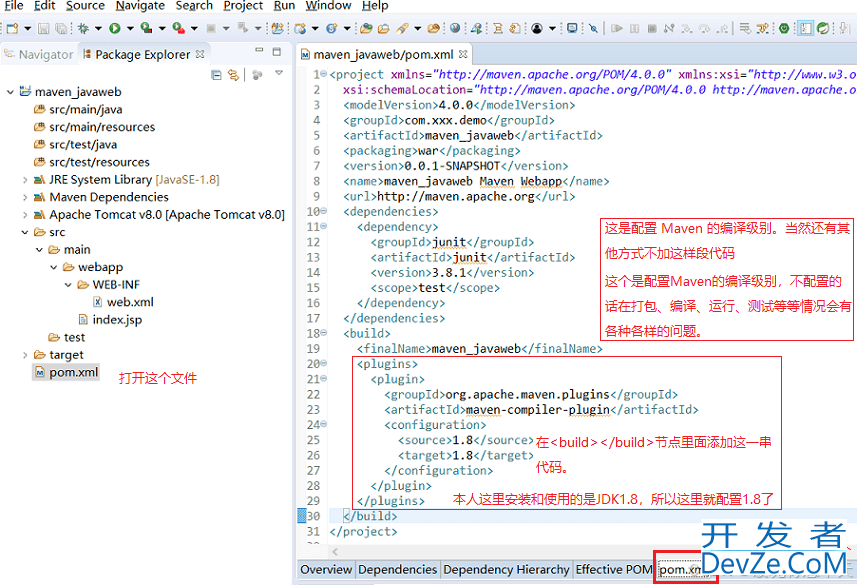
Task: Expand Apache Tomcat v8.0 library node
Action: (25, 214)
